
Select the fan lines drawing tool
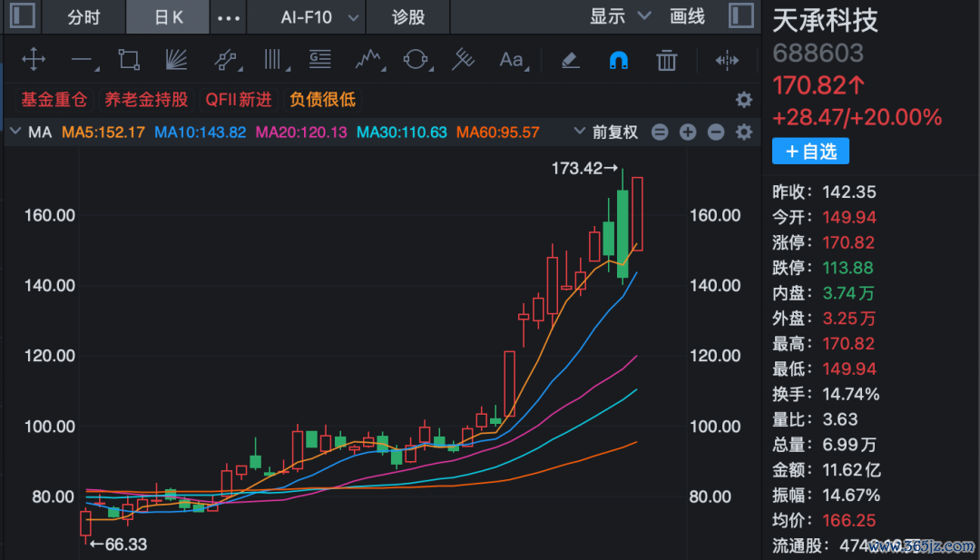(177, 60)
